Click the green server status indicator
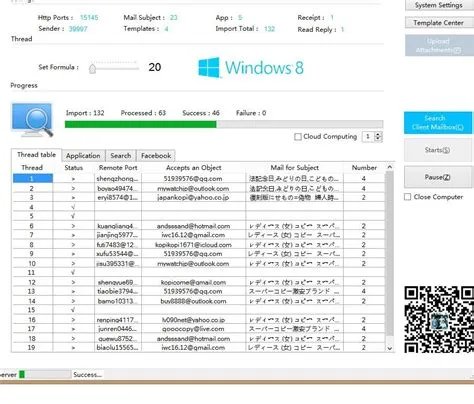Screen dimensions: 474x404 [22, 374]
